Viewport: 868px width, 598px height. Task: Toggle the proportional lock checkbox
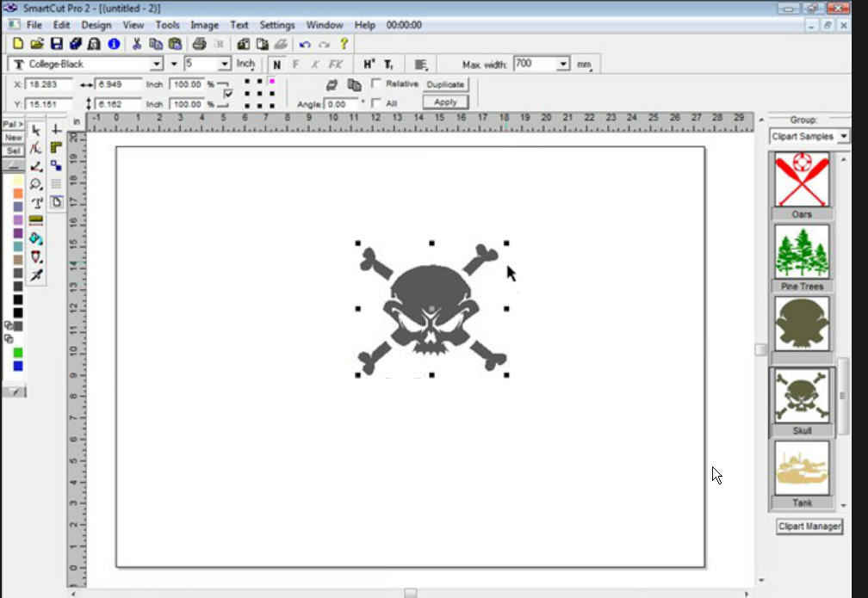pyautogui.click(x=228, y=93)
